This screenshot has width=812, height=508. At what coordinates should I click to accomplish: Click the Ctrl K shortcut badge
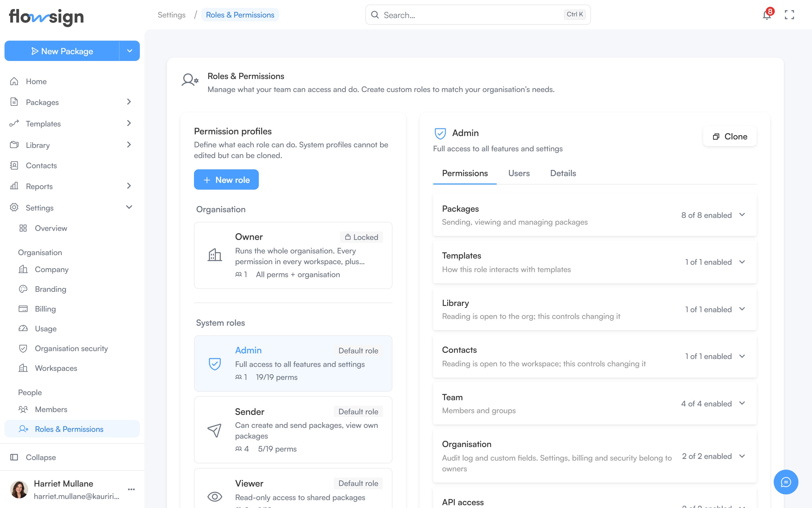pyautogui.click(x=575, y=14)
